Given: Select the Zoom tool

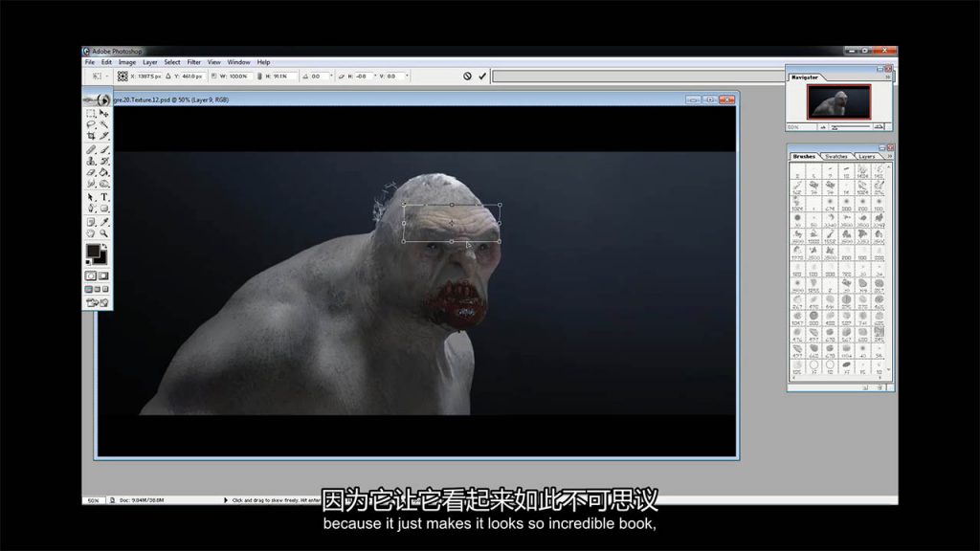Looking at the screenshot, I should (104, 233).
